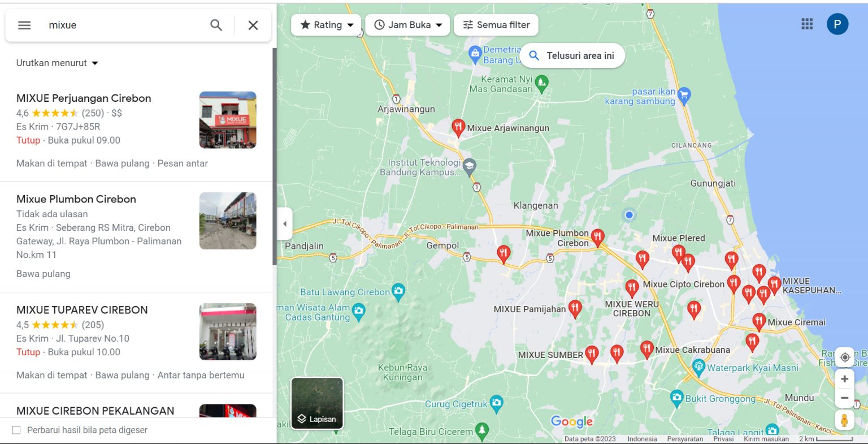Screen dimensions: 868x444
Task: Open the Google apps grid icon
Action: 806,24
